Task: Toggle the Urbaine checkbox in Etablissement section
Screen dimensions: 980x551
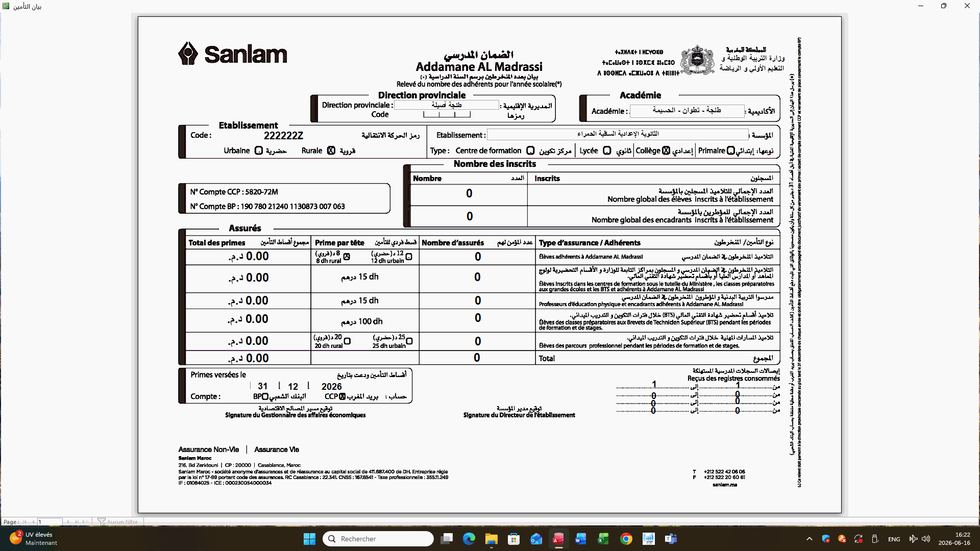Action: (x=259, y=151)
